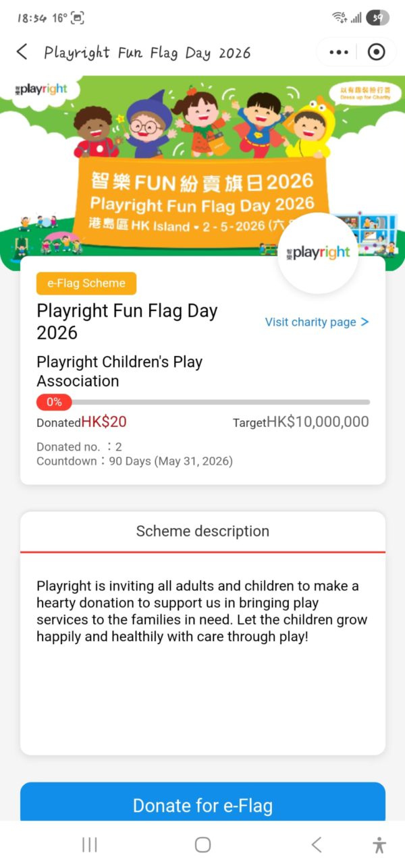Tap the battery indicator in status bar
The height and width of the screenshot is (868, 405).
(377, 18)
